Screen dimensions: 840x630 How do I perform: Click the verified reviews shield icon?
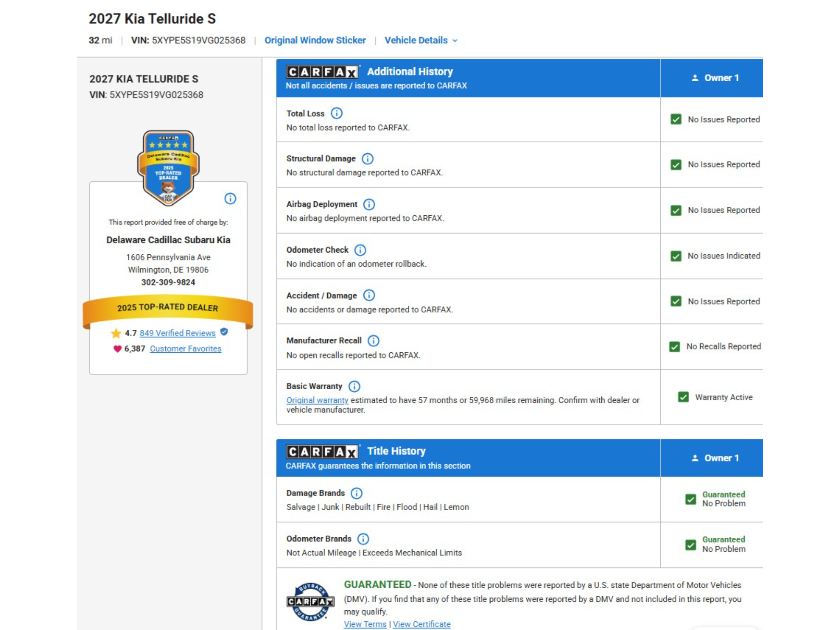click(x=224, y=332)
